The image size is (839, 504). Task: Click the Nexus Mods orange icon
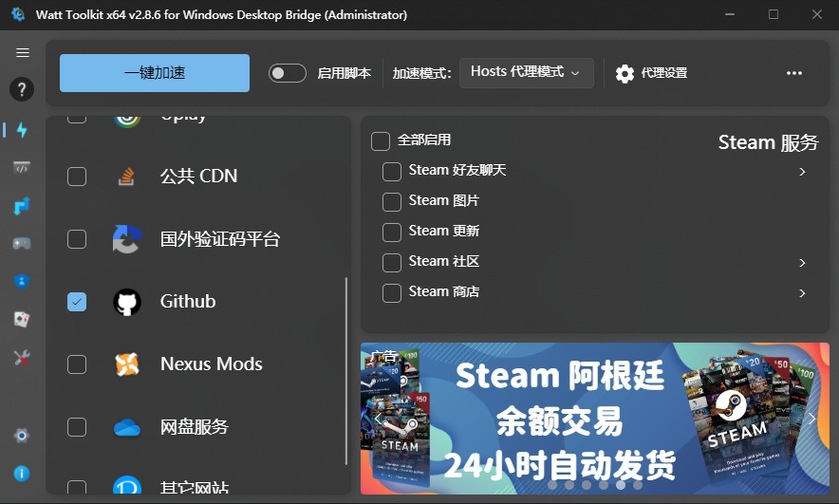[127, 364]
